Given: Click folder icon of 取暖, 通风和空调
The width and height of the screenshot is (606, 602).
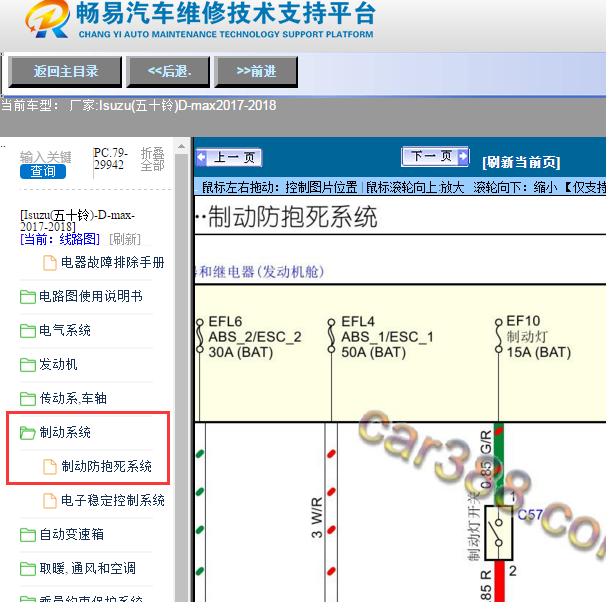Looking at the screenshot, I should (27, 569).
